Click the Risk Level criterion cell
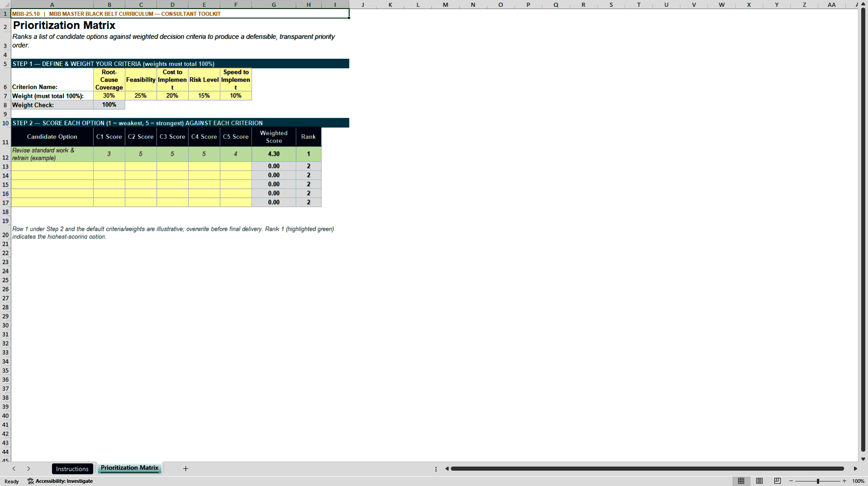 point(204,79)
